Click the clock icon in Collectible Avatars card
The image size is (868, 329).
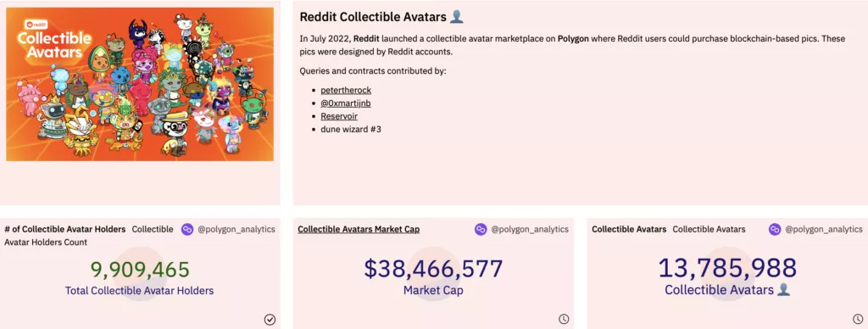tap(858, 319)
